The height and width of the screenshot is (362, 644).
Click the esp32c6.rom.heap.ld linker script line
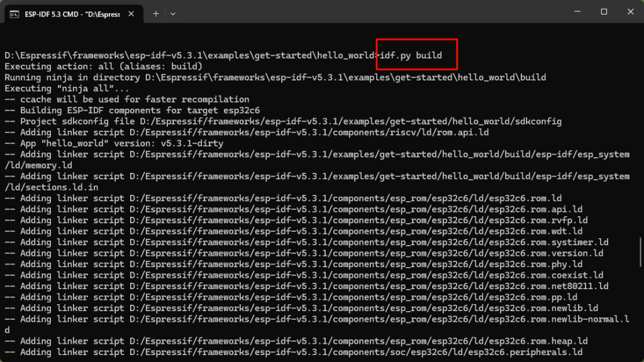296,341
